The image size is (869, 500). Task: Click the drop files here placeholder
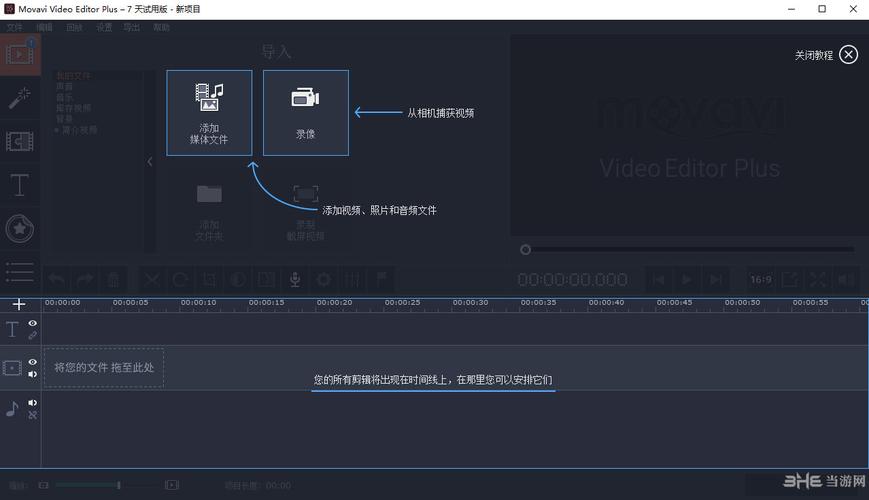pos(104,368)
